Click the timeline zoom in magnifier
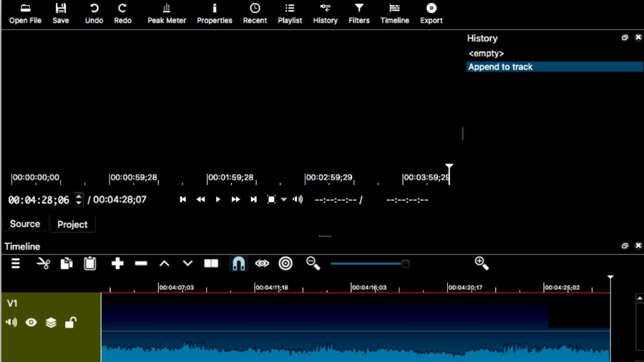The width and height of the screenshot is (644, 362). coord(481,263)
